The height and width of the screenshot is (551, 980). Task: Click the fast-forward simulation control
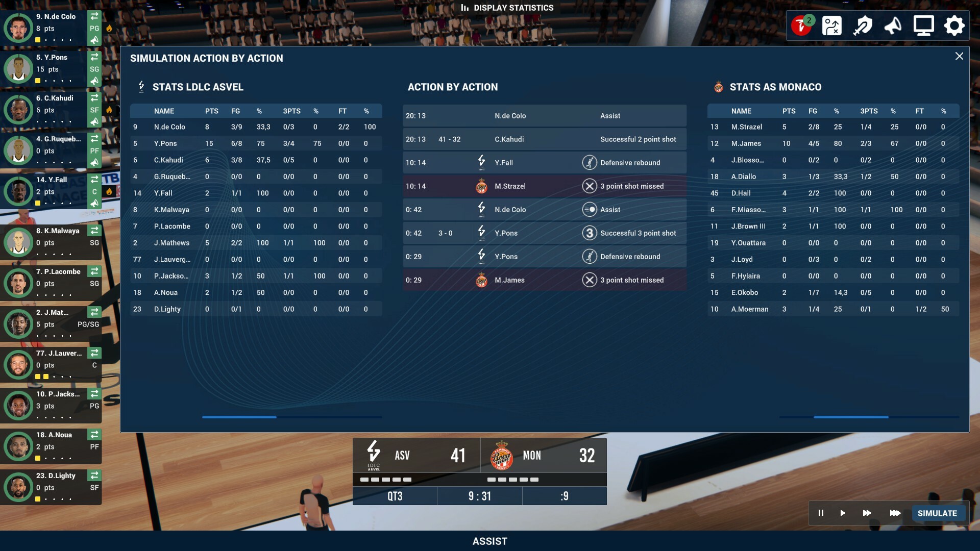coord(868,513)
